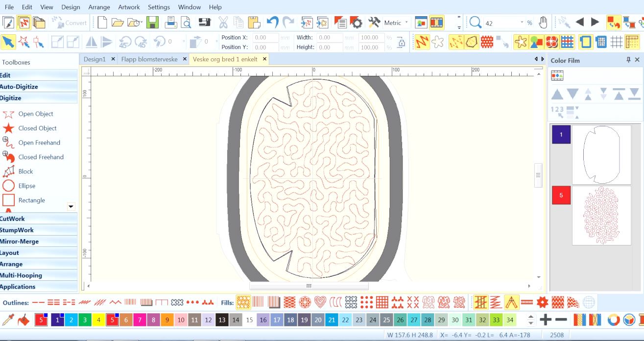Open the Artwork menu

tap(129, 7)
